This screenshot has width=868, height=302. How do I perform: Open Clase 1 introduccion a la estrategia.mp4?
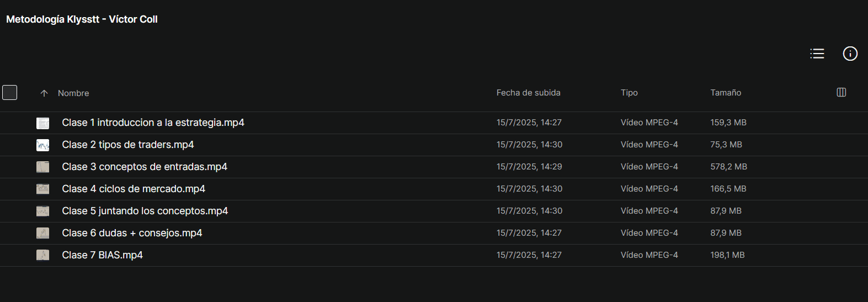pyautogui.click(x=153, y=123)
